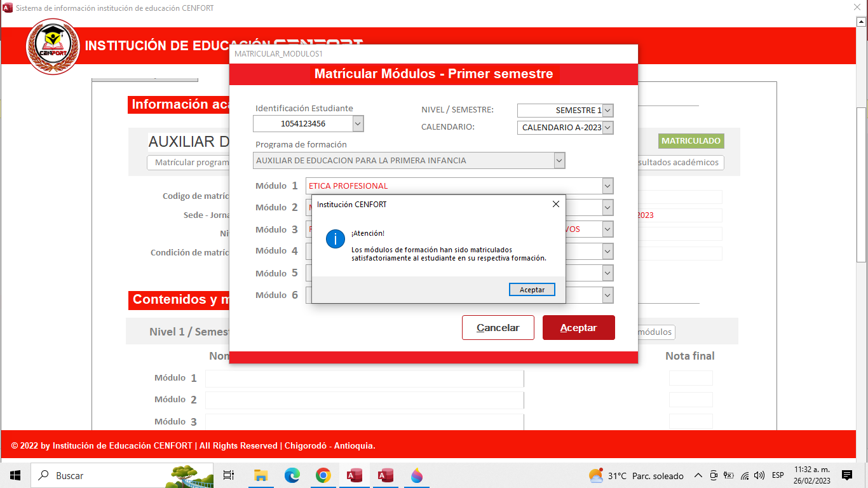The width and height of the screenshot is (868, 488).
Task: Click the blue information icon in the message box
Action: (x=335, y=239)
